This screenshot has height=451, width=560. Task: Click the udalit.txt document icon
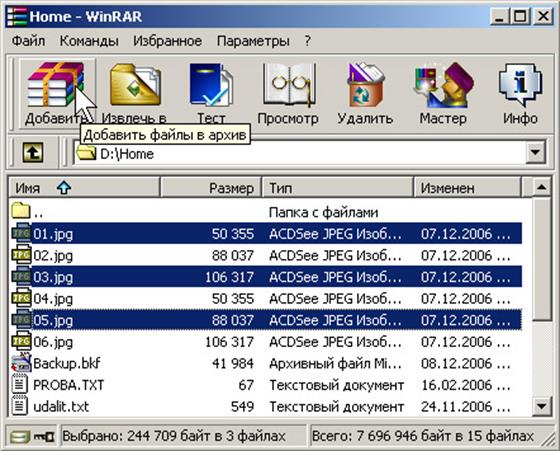tap(20, 406)
